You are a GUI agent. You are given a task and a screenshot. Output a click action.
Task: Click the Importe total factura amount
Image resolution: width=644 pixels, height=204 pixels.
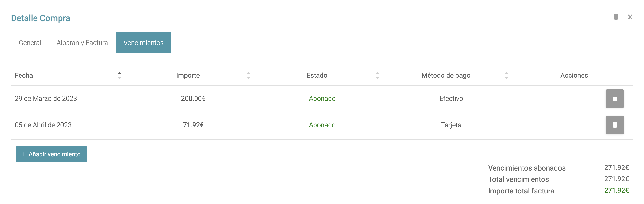pyautogui.click(x=616, y=191)
